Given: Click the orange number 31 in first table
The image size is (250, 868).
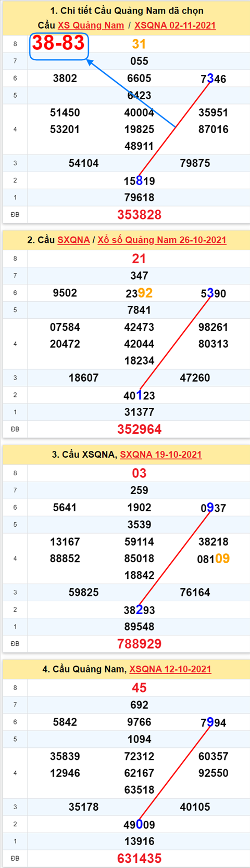Looking at the screenshot, I should (x=139, y=44).
